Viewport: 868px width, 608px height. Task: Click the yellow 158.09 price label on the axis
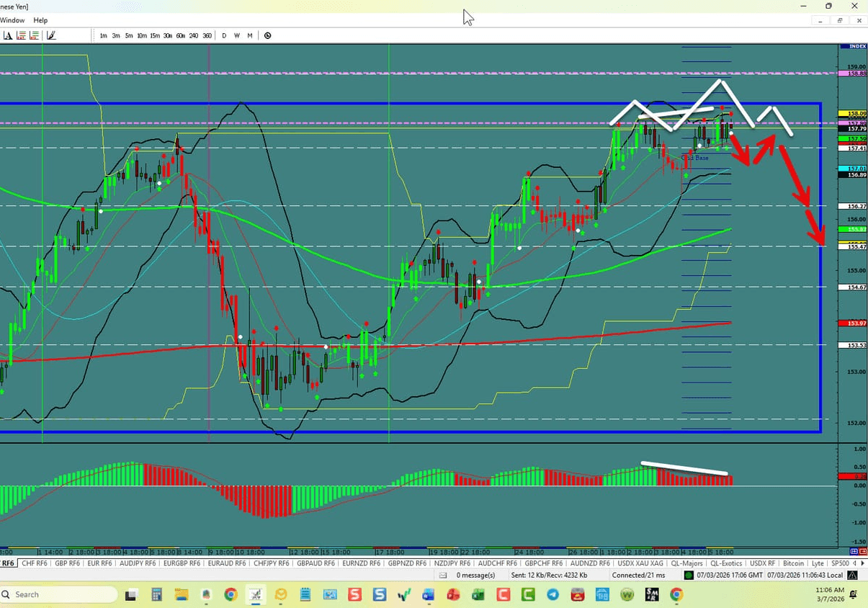coord(852,113)
